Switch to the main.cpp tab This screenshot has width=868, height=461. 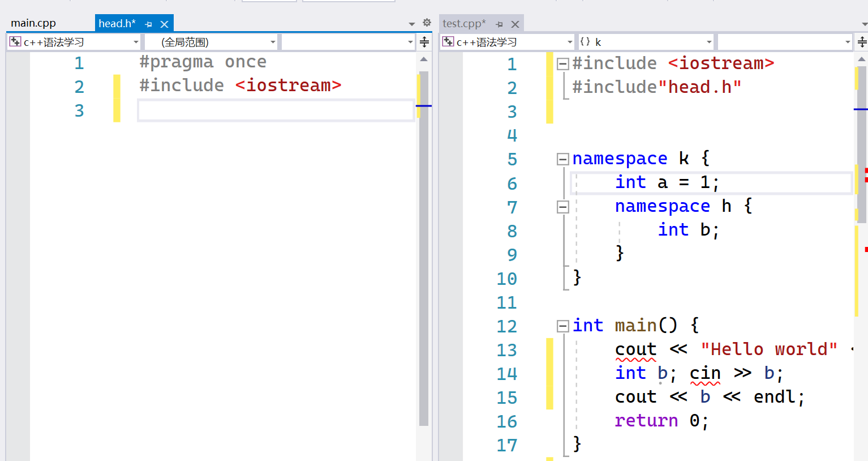tap(33, 23)
